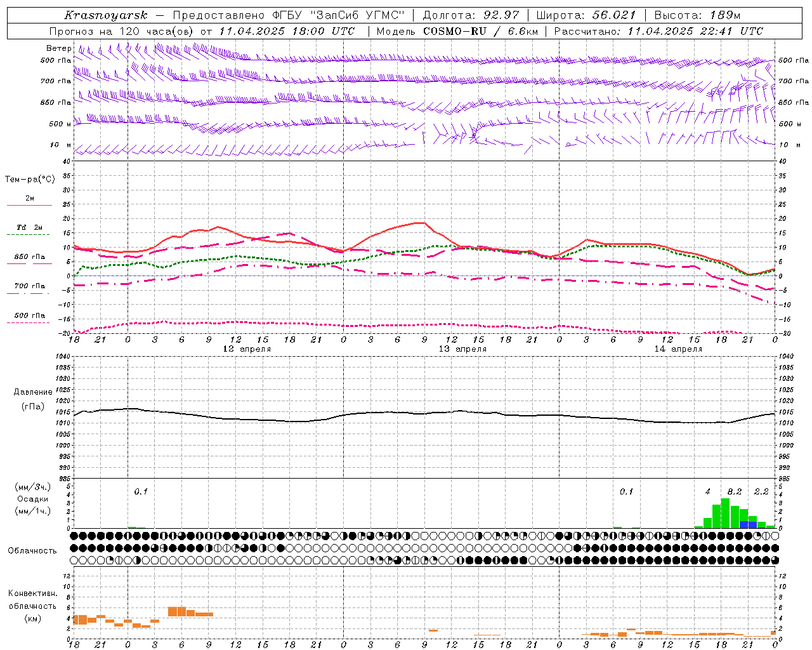This screenshot has height=650, width=812.
Task: Click the 'Тем-ра(°C)' temperature panel label
Action: [x=30, y=180]
